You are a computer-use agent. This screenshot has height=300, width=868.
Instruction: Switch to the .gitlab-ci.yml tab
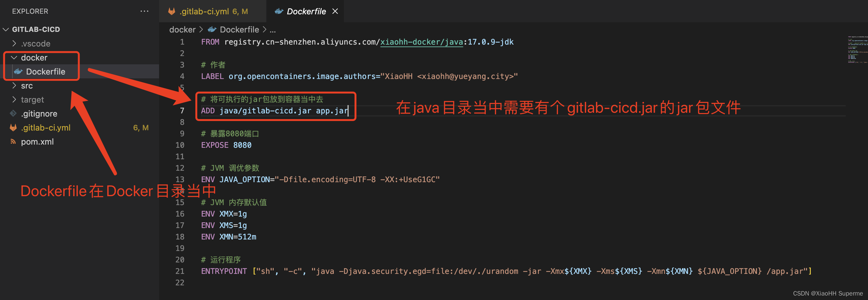click(x=212, y=11)
